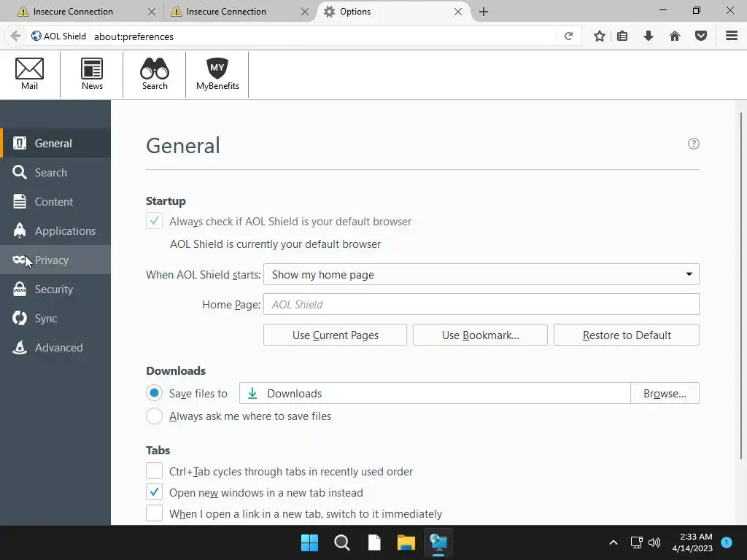747x560 pixels.
Task: Click Browse... for download folder
Action: 665,393
